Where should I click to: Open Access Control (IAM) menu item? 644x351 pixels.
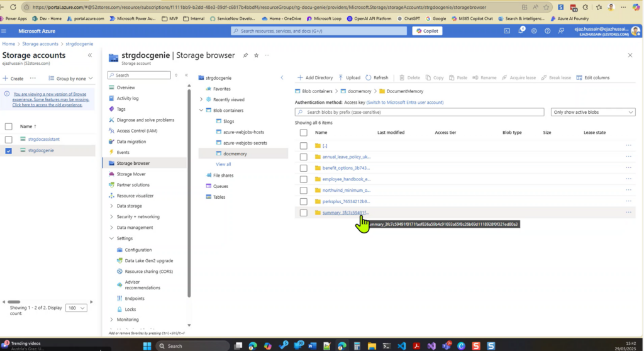[136, 131]
